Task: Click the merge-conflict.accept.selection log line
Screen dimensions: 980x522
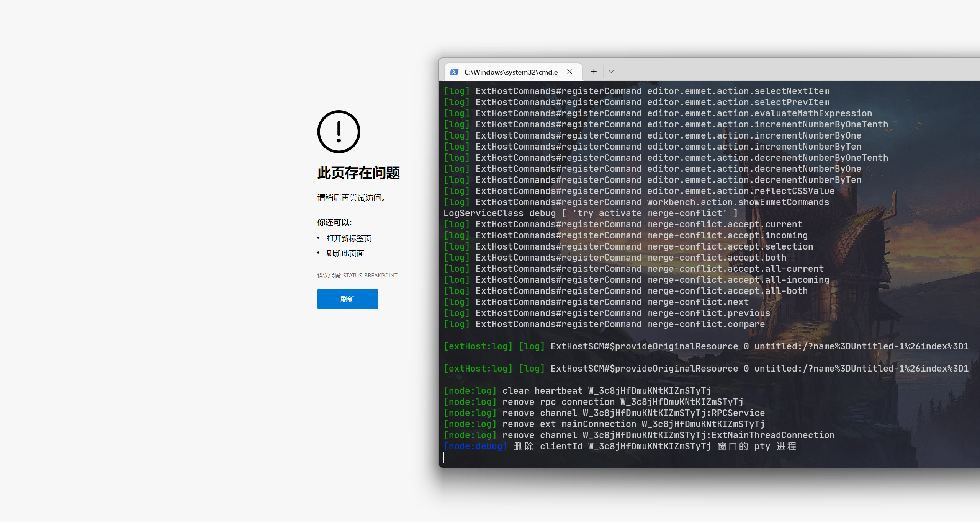Action: (628, 246)
